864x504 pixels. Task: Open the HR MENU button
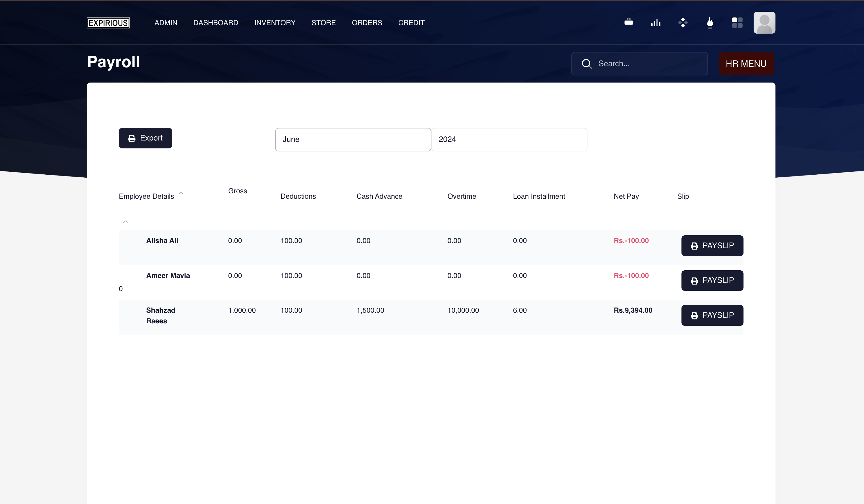click(x=746, y=64)
